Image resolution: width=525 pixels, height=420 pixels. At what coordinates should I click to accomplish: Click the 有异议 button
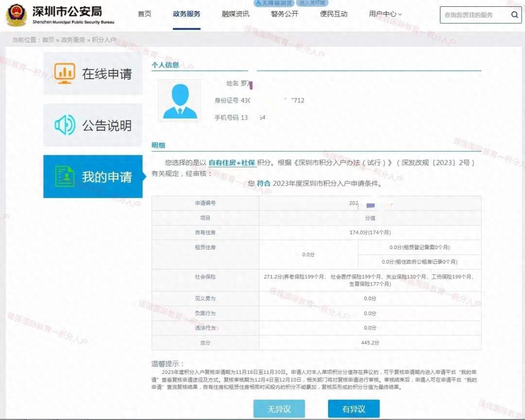click(353, 409)
